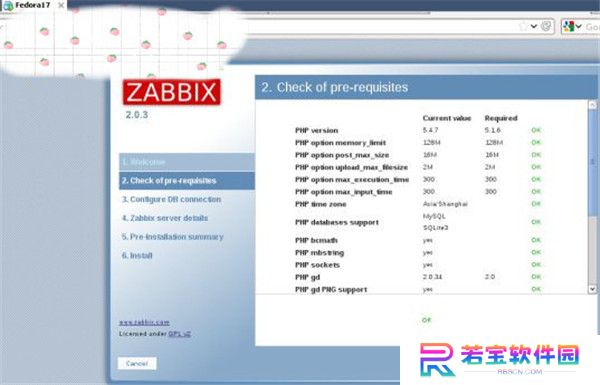This screenshot has height=385, width=600.
Task: Click required PHP version value 5.1.6
Action: pos(492,130)
